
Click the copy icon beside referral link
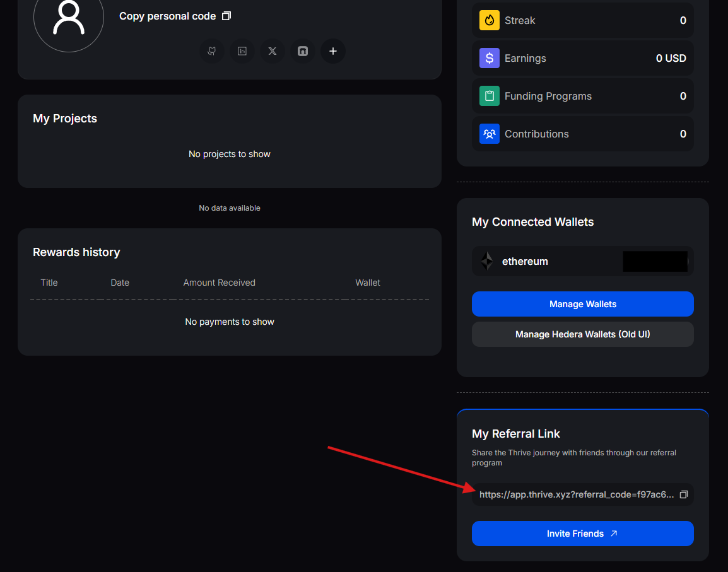click(683, 495)
